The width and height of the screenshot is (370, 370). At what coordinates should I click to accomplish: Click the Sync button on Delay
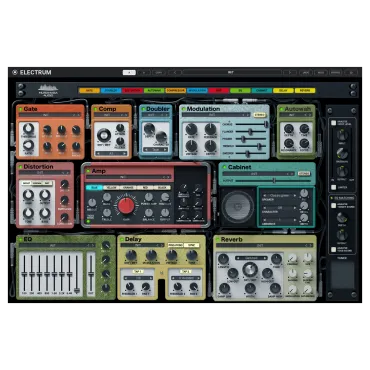point(191,245)
